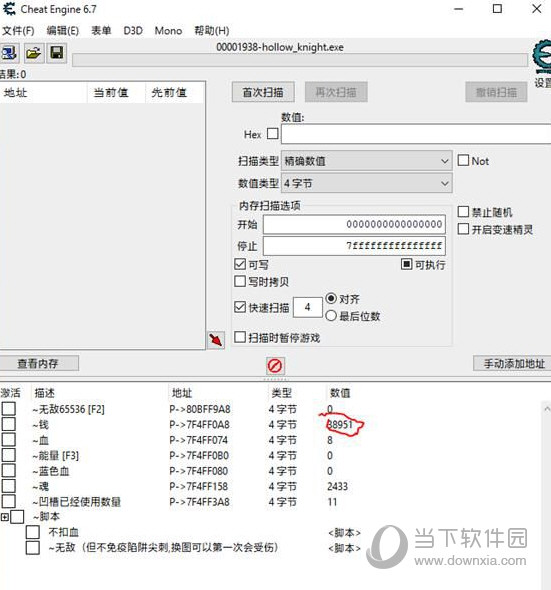Click the 首次扫描 button
The width and height of the screenshot is (551, 590).
coord(263,92)
